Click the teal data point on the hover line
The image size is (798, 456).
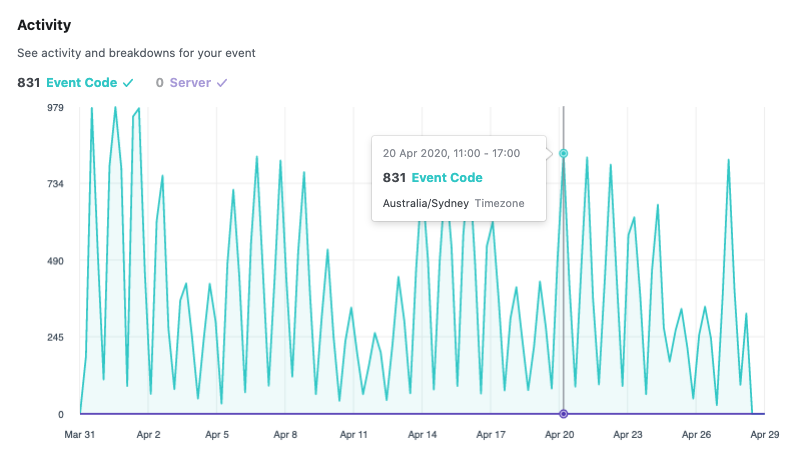[564, 153]
